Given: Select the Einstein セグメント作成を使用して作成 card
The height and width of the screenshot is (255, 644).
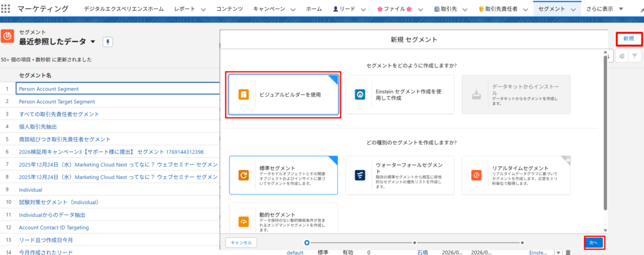Looking at the screenshot, I should pyautogui.click(x=400, y=94).
